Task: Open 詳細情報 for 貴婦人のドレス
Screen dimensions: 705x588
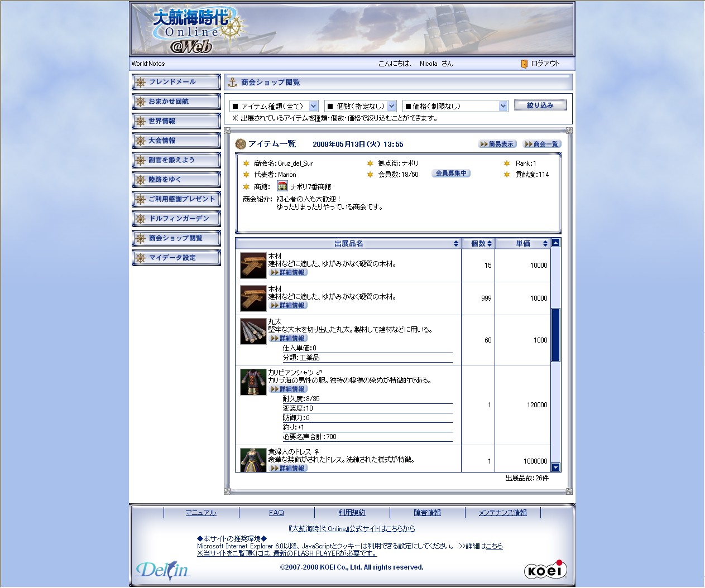Action: tap(288, 469)
